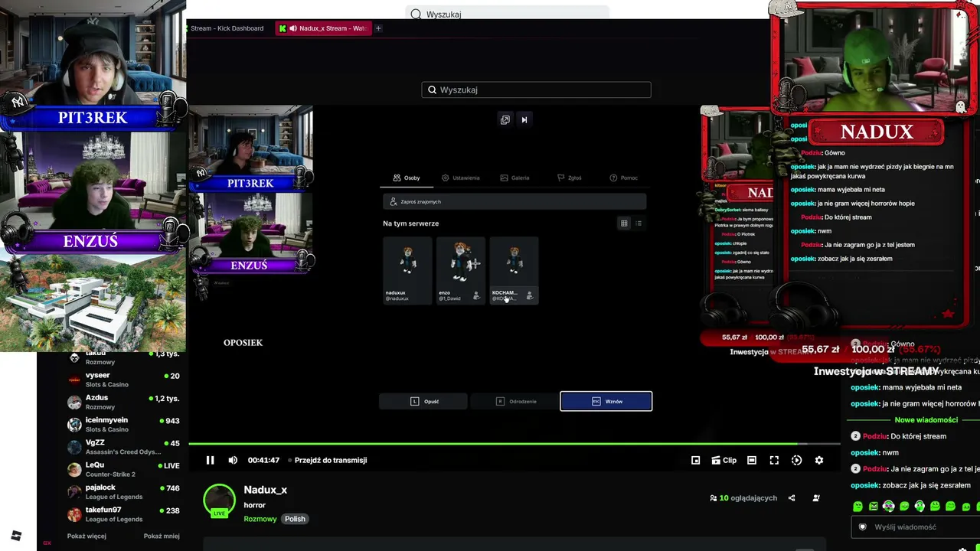Switch player list to grid view
Screen dimensions: 980x551
click(624, 223)
